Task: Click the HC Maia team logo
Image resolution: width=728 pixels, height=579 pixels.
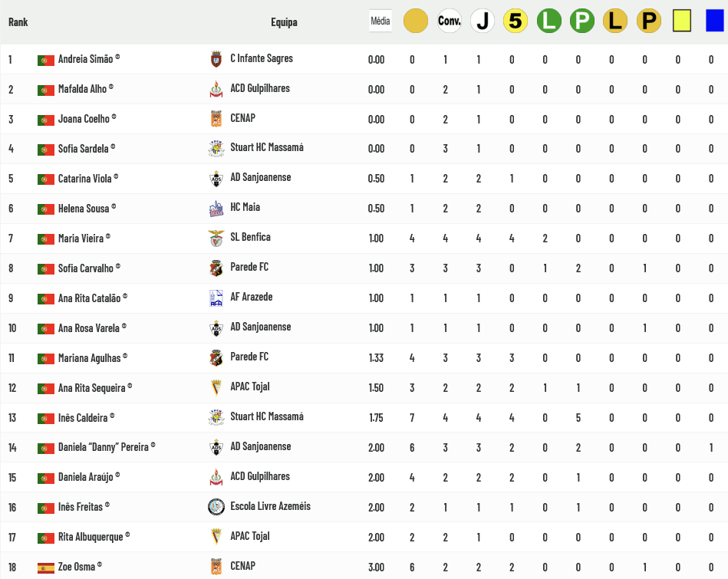Action: (x=216, y=208)
